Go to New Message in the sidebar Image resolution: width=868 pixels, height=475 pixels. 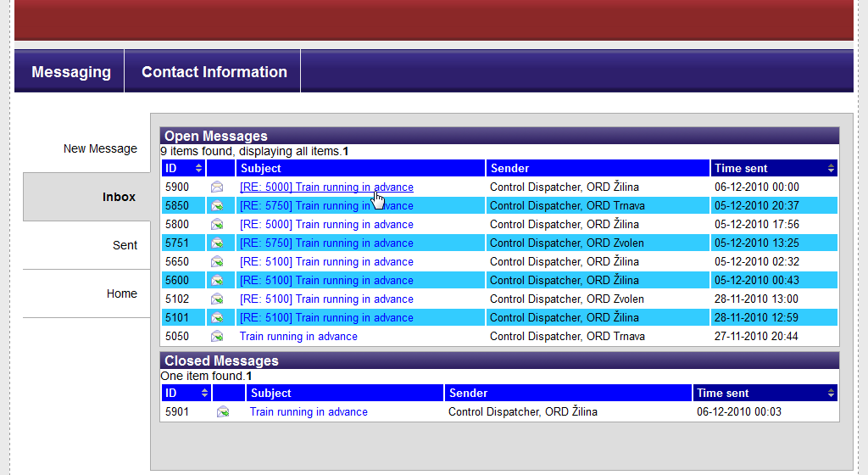coord(100,148)
